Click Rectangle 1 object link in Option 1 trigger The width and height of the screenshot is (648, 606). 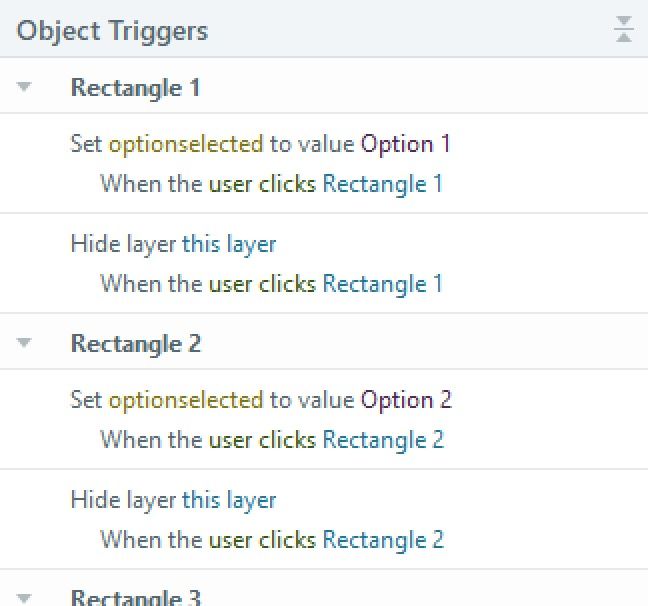coord(382,184)
